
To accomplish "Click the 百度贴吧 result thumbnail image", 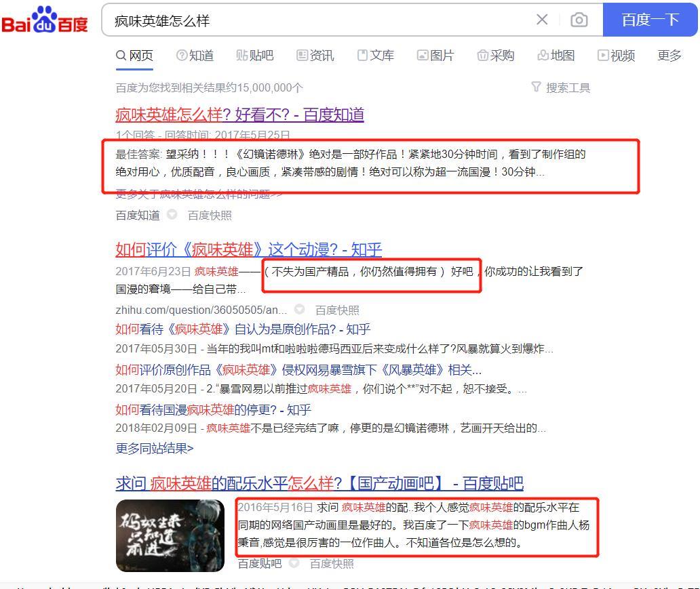I will click(170, 535).
